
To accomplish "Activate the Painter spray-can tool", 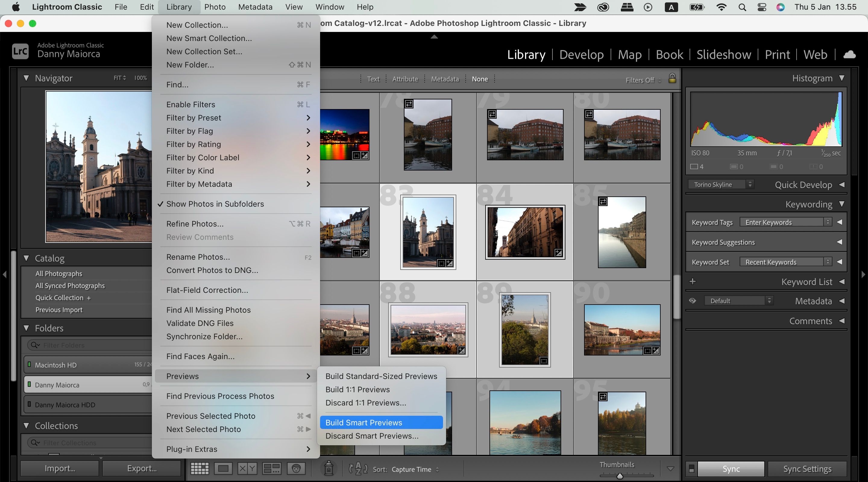I will [329, 468].
